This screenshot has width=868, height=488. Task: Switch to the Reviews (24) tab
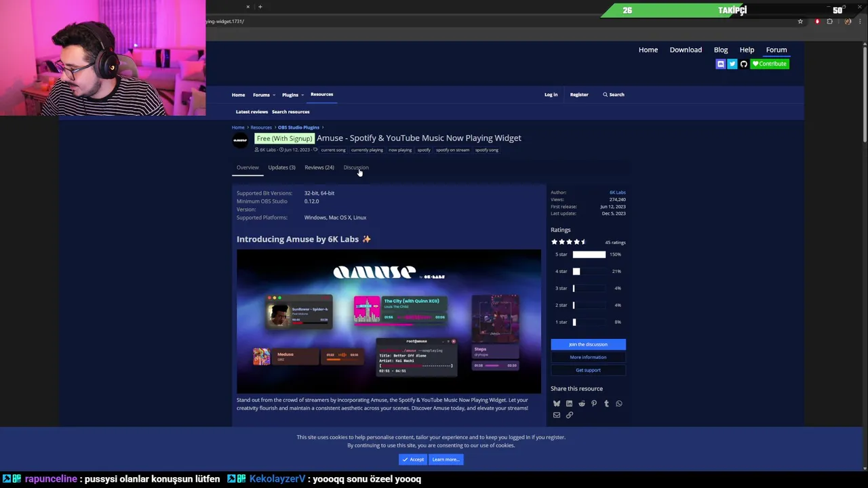(x=319, y=167)
